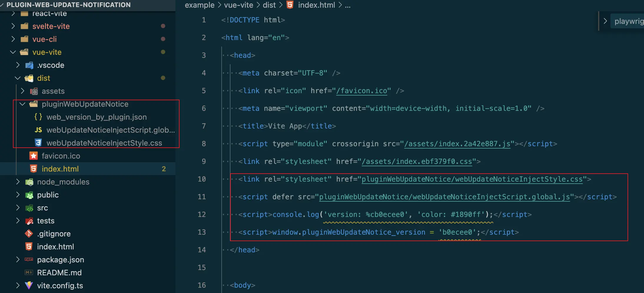
Task: Expand the node_modules folder
Action: click(x=18, y=182)
